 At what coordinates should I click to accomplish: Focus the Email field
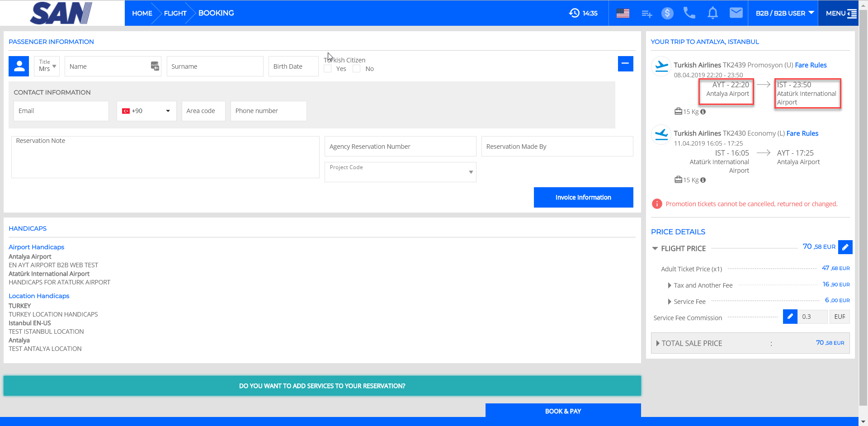click(61, 111)
